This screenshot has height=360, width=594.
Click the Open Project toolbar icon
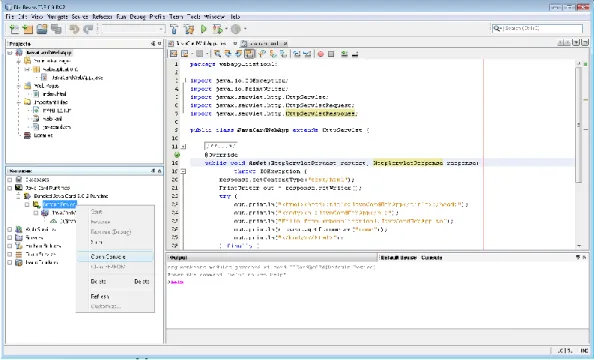tap(42, 29)
